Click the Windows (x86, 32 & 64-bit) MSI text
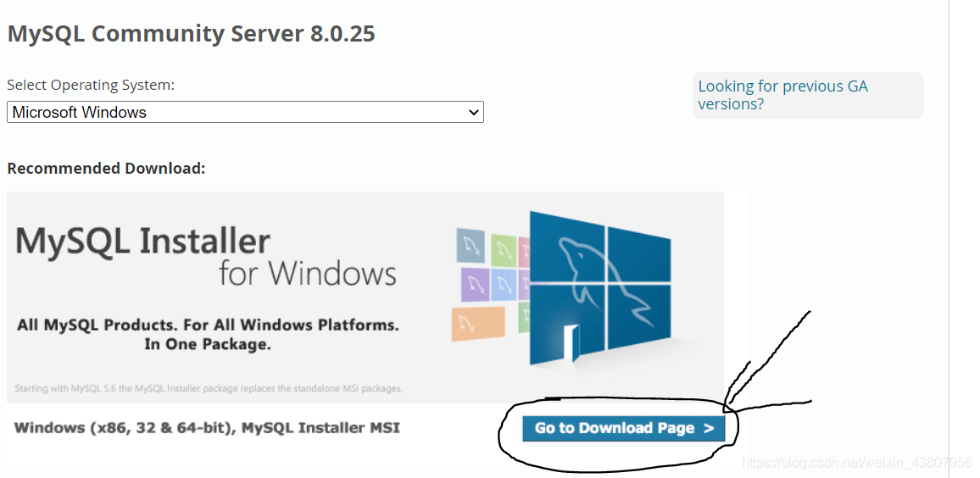This screenshot has height=478, width=980. coord(207,428)
